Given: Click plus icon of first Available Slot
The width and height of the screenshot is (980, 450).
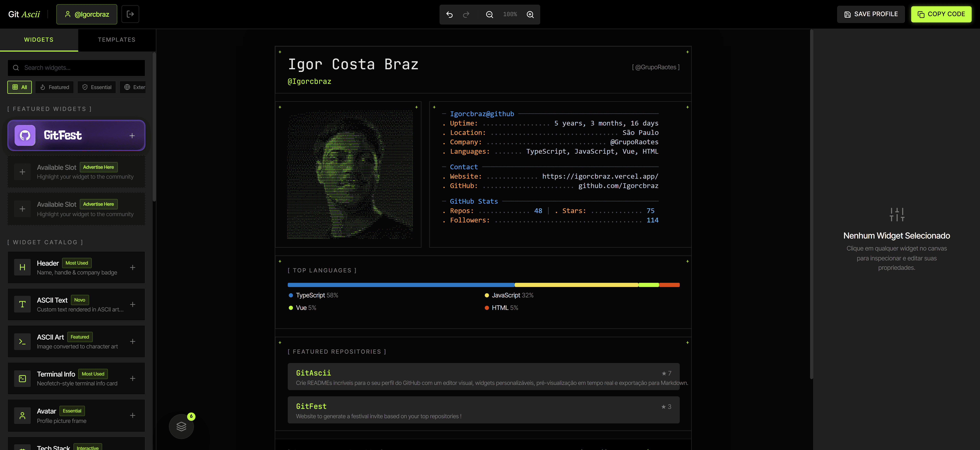Looking at the screenshot, I should [22, 172].
